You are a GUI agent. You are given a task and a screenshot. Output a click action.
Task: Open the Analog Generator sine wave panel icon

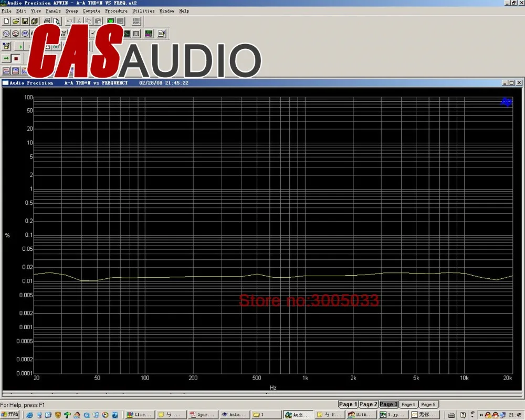pyautogui.click(x=6, y=34)
